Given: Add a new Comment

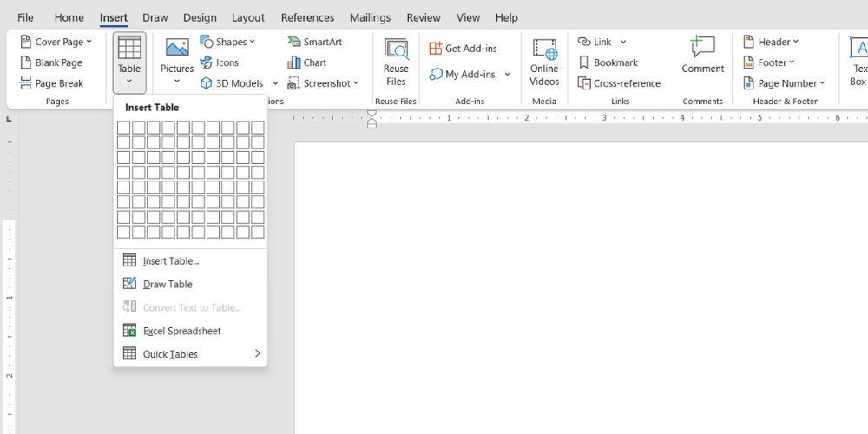Looking at the screenshot, I should click(x=702, y=55).
